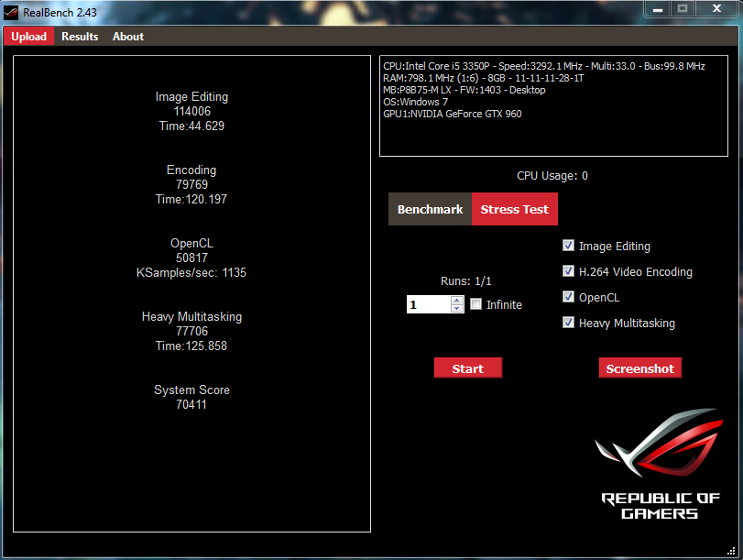Open the Upload menu
Image resolution: width=743 pixels, height=560 pixels.
point(29,37)
